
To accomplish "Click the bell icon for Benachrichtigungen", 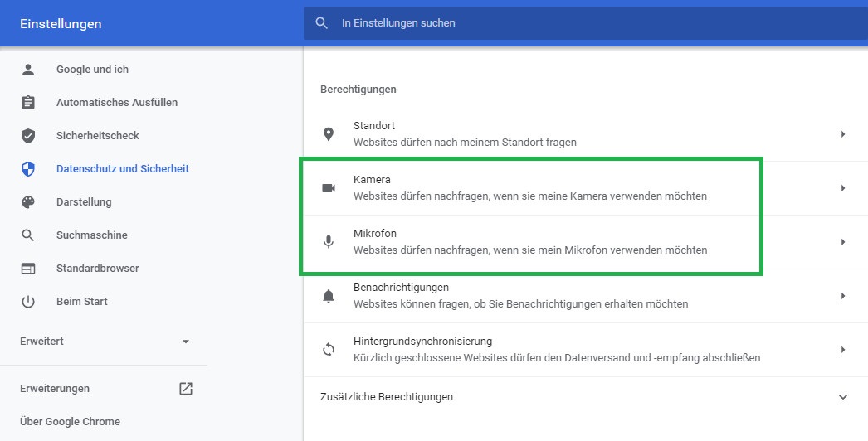I will click(x=329, y=296).
